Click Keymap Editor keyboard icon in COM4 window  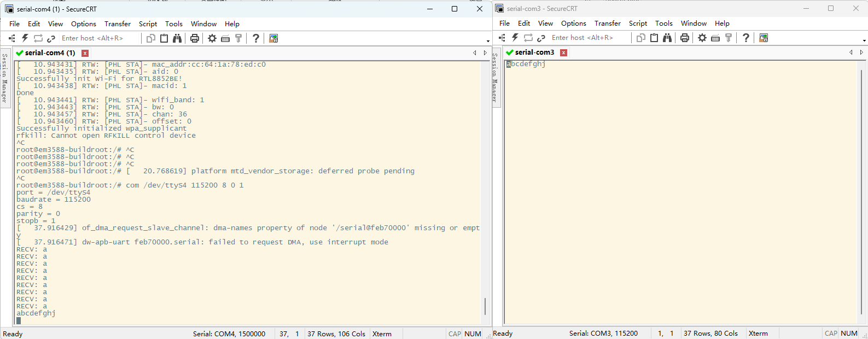(225, 38)
